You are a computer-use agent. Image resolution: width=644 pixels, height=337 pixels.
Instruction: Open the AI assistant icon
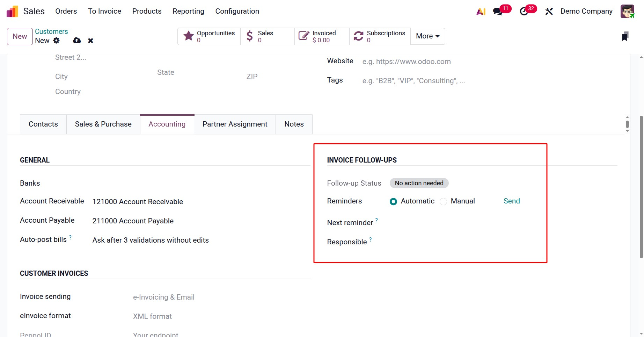481,12
